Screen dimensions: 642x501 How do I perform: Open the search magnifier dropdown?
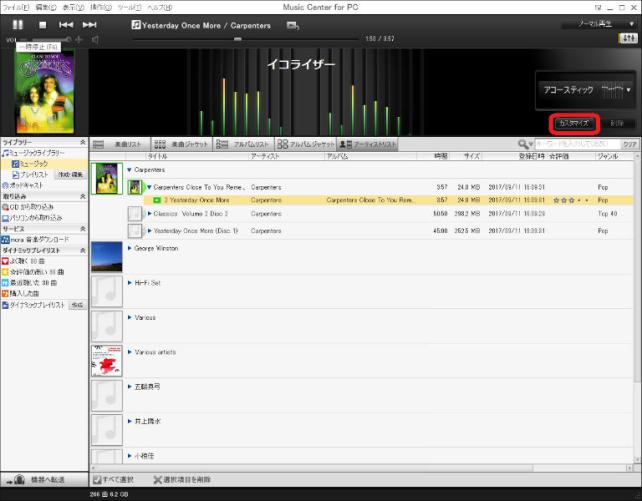click(x=525, y=144)
